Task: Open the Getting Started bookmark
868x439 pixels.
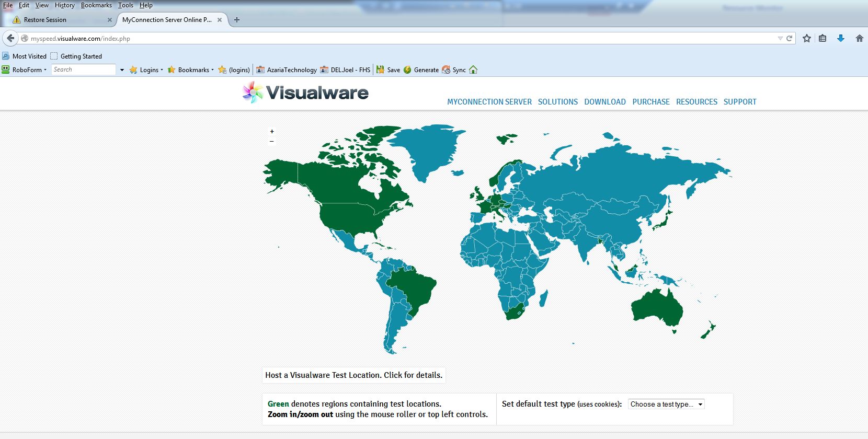Action: 76,56
